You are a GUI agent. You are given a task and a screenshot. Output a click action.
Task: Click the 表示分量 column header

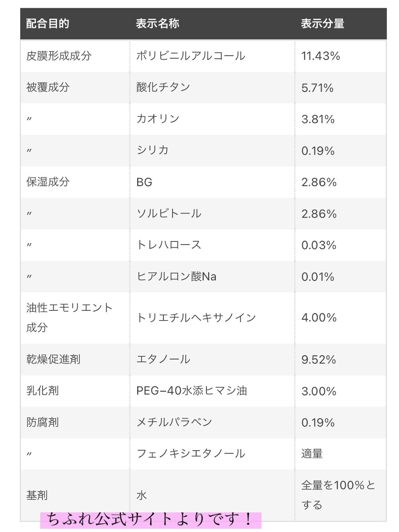[x=322, y=24]
